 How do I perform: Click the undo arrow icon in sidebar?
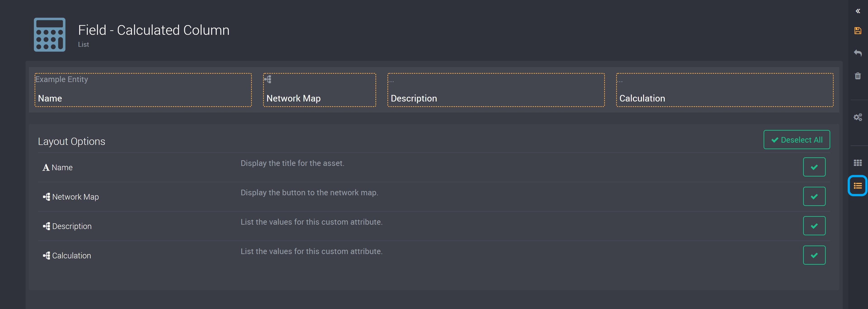858,53
